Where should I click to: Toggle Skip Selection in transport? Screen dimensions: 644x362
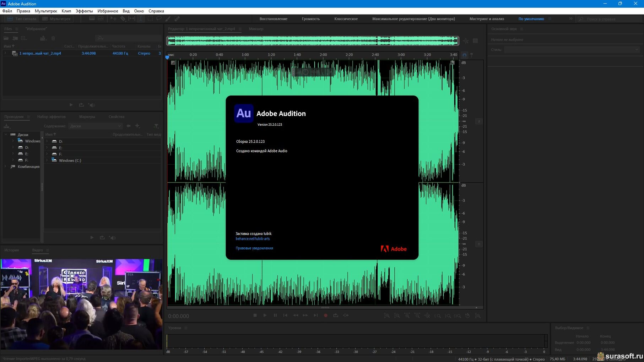(346, 315)
